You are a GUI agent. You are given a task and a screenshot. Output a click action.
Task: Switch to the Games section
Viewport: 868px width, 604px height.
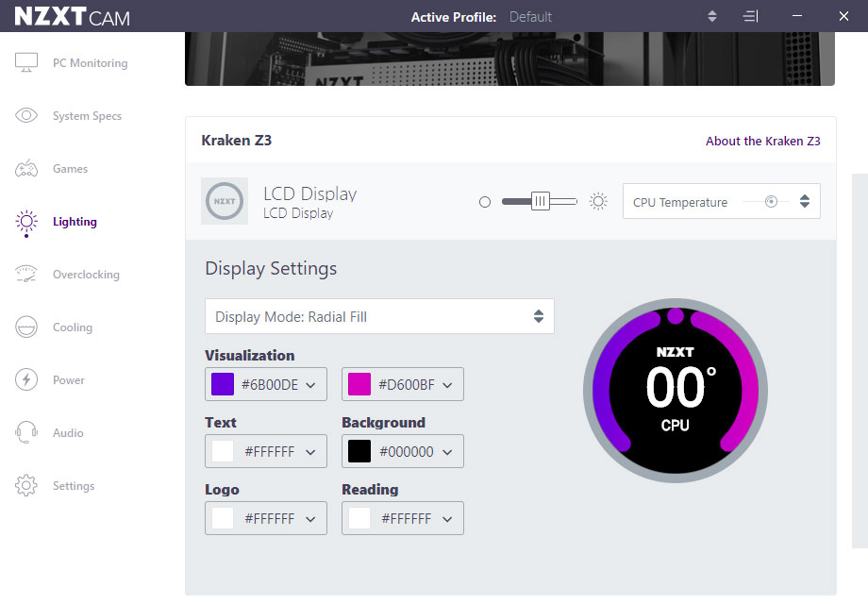point(71,169)
